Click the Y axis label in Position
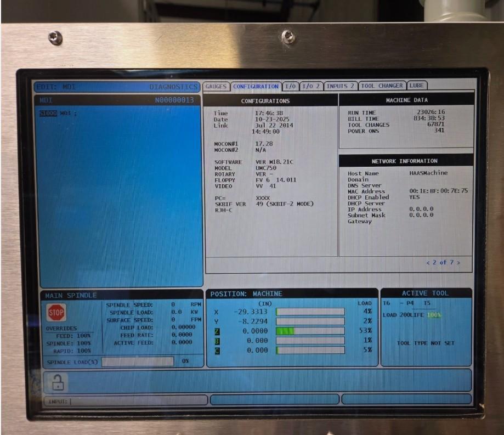Viewport: 504px width, 435px height. coord(216,321)
